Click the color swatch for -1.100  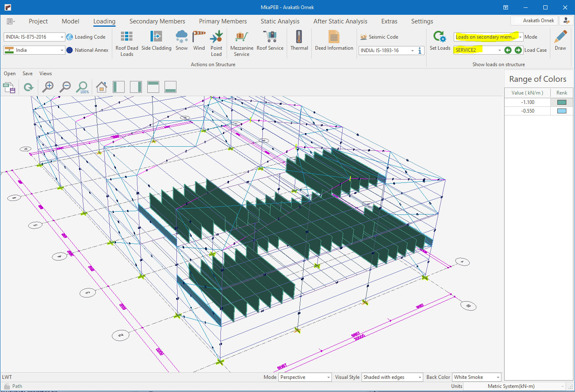point(561,102)
